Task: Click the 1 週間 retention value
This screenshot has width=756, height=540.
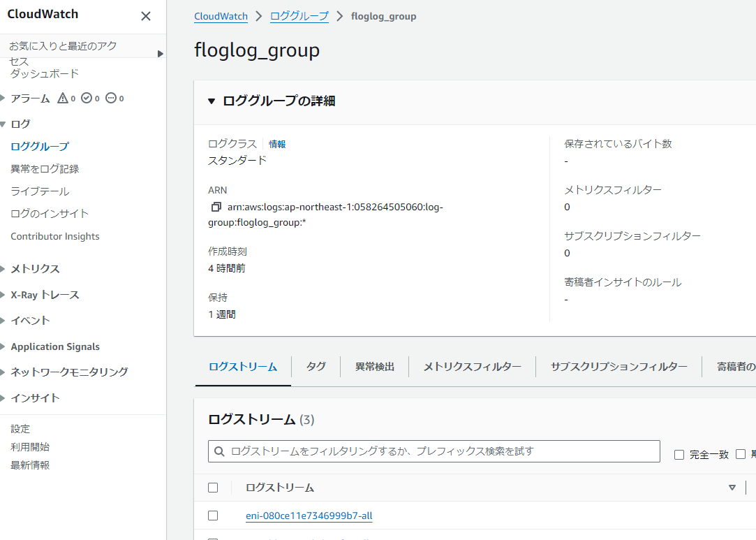Action: [222, 314]
